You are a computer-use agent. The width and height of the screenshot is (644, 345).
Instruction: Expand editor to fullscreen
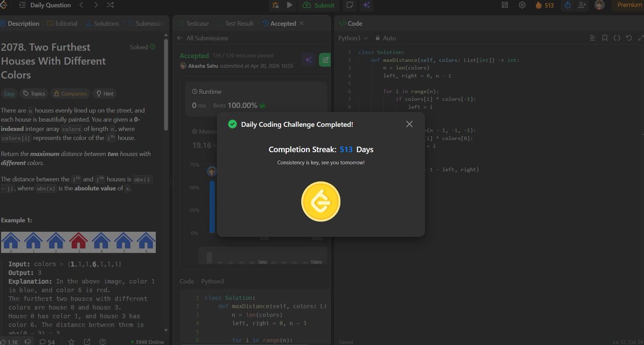coord(640,38)
